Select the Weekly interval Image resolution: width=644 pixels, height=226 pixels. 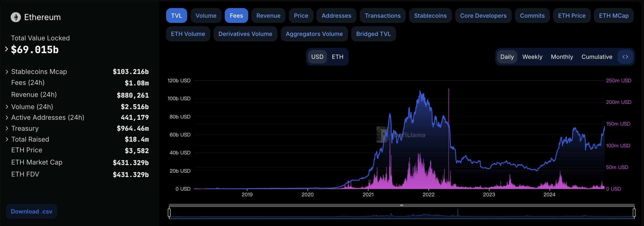[x=532, y=57]
